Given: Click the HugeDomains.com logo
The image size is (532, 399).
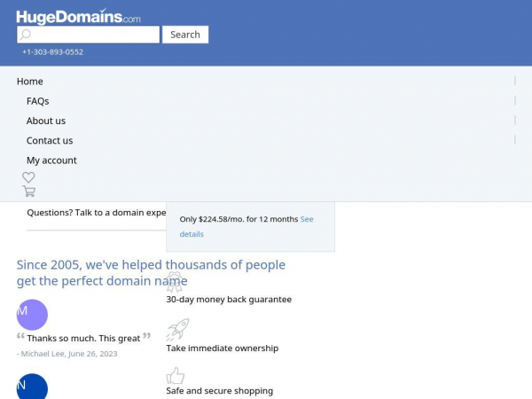Looking at the screenshot, I should point(78,17).
